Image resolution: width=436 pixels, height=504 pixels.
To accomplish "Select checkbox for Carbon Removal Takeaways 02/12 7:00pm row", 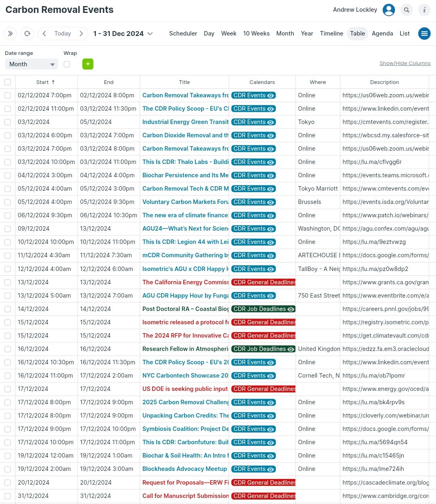I will coord(8,95).
